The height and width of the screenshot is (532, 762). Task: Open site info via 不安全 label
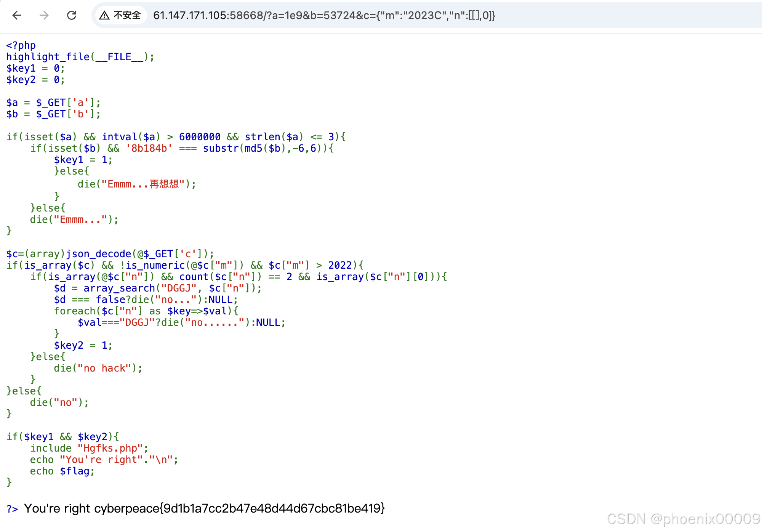click(x=127, y=15)
